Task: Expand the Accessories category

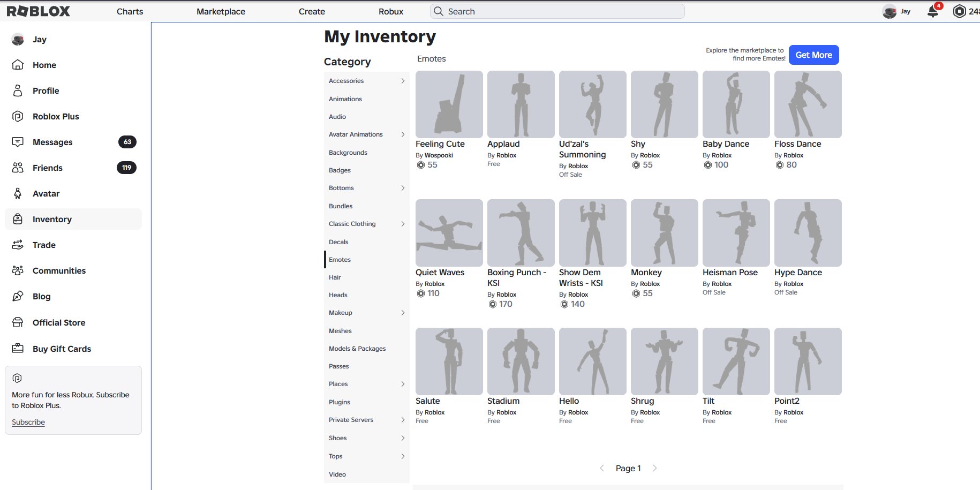Action: (403, 81)
